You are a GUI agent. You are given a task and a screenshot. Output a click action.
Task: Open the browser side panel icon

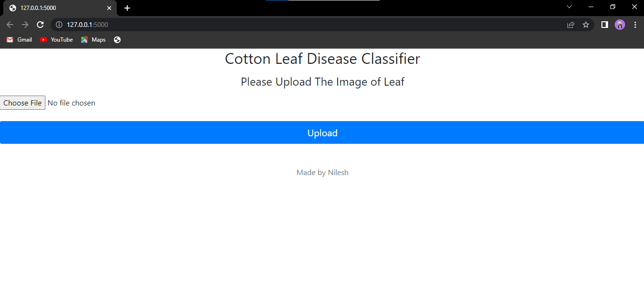pyautogui.click(x=604, y=25)
